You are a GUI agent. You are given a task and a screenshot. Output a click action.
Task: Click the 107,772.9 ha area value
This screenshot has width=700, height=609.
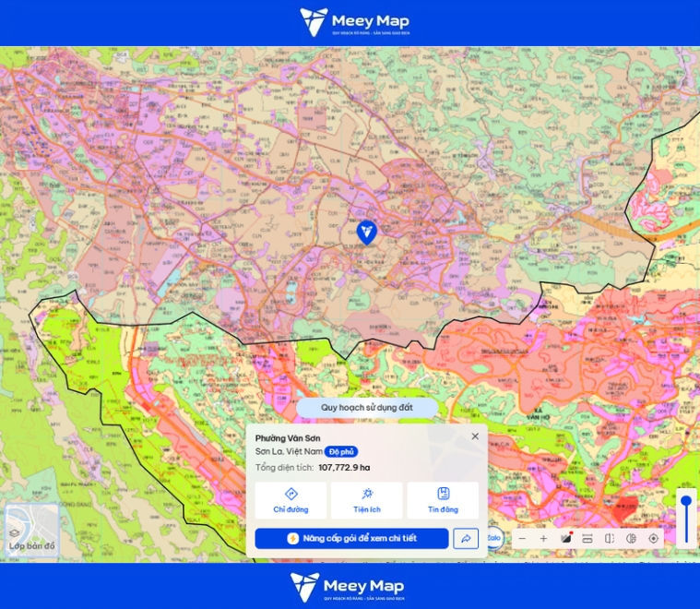344,468
